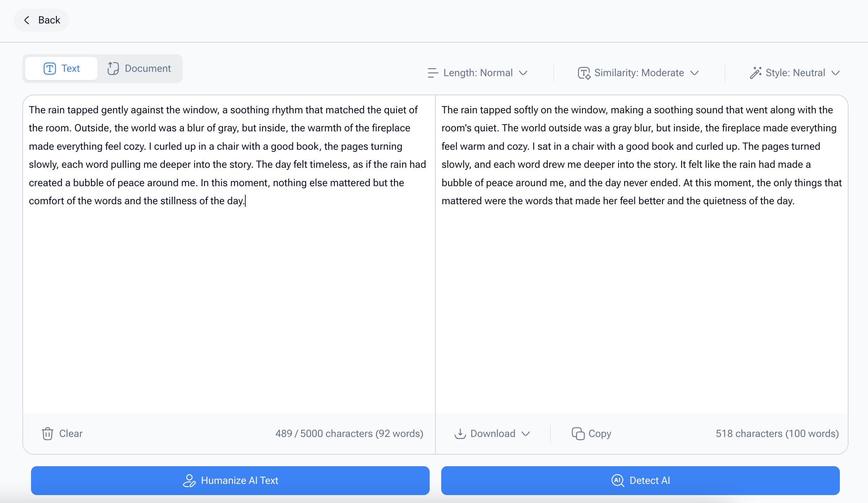
Task: Open the Style: Neutral dropdown
Action: tap(836, 73)
